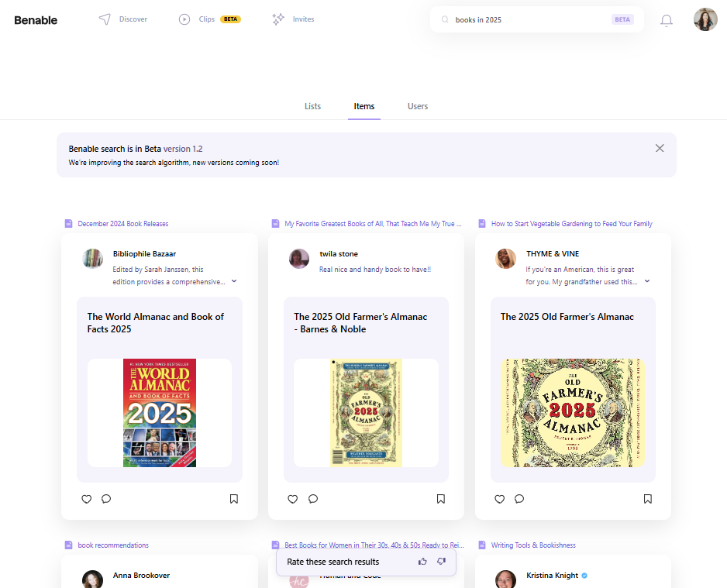Open the 'book recommendations' list

[113, 545]
